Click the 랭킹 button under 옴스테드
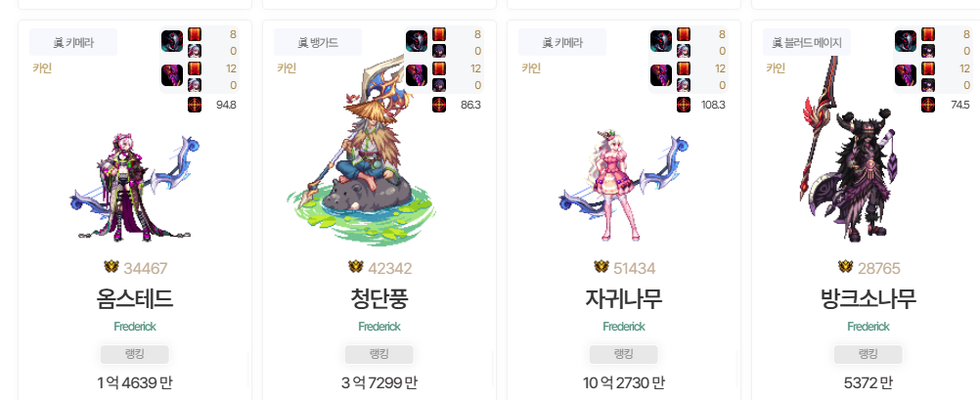Image resolution: width=980 pixels, height=400 pixels. pos(134,354)
